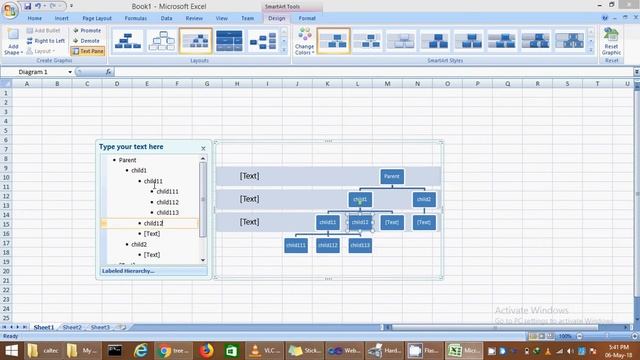Open Sticky Notes from taskbar
Screen dimensions: 640x360
tap(304, 351)
